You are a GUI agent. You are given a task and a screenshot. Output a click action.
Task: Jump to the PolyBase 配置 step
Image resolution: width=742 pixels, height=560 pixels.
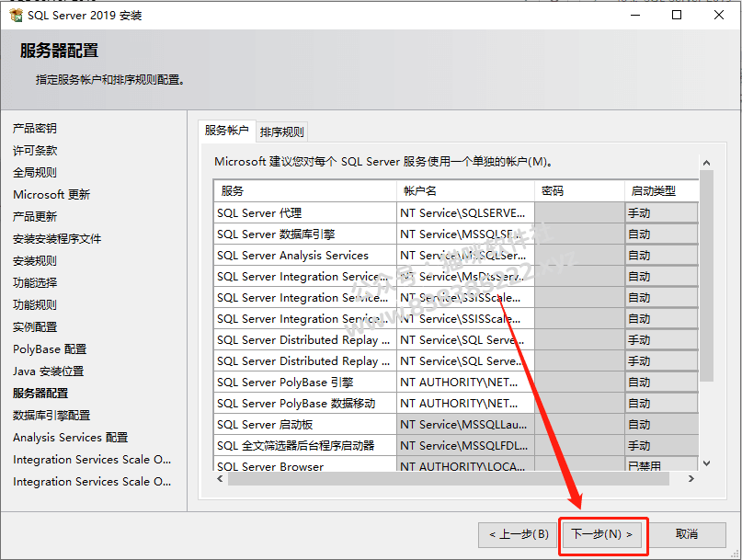pyautogui.click(x=50, y=349)
